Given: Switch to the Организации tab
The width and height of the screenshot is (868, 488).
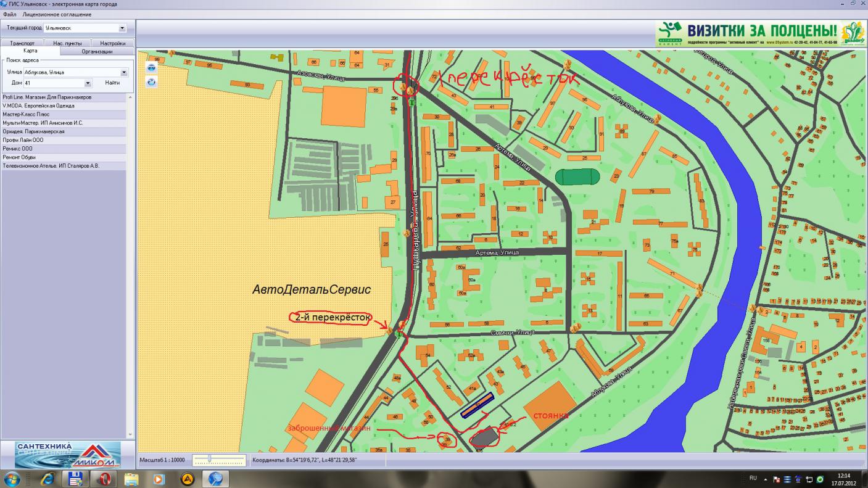Looking at the screenshot, I should pos(97,51).
